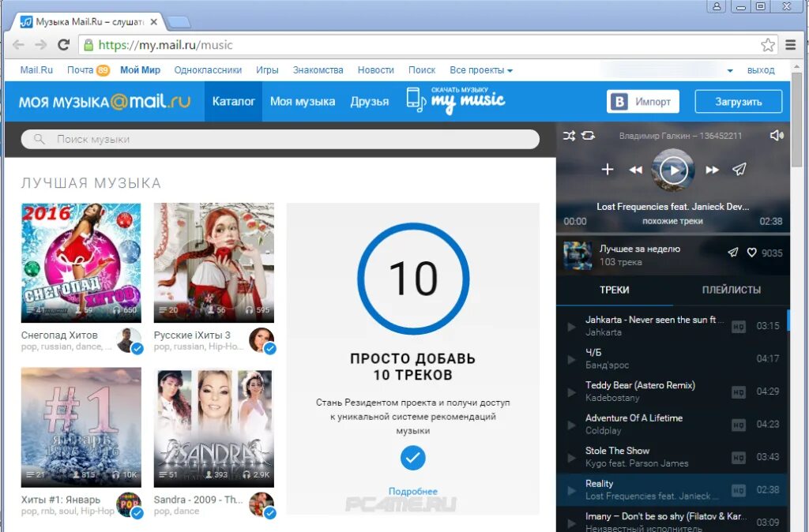Viewport: 809px width, 532px height.
Task: Open Хиты #1: Январь author avatar
Action: point(129,504)
